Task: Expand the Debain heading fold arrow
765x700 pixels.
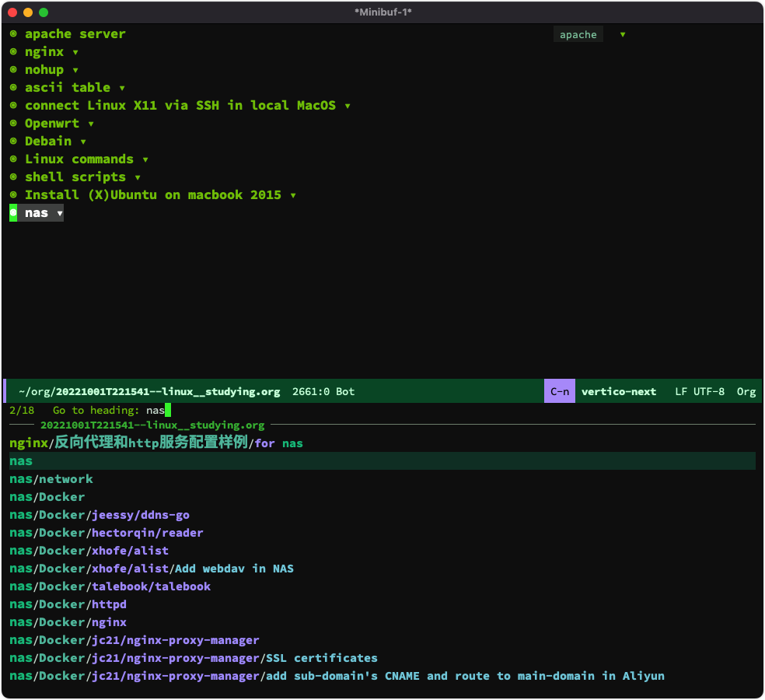Action: tap(83, 142)
